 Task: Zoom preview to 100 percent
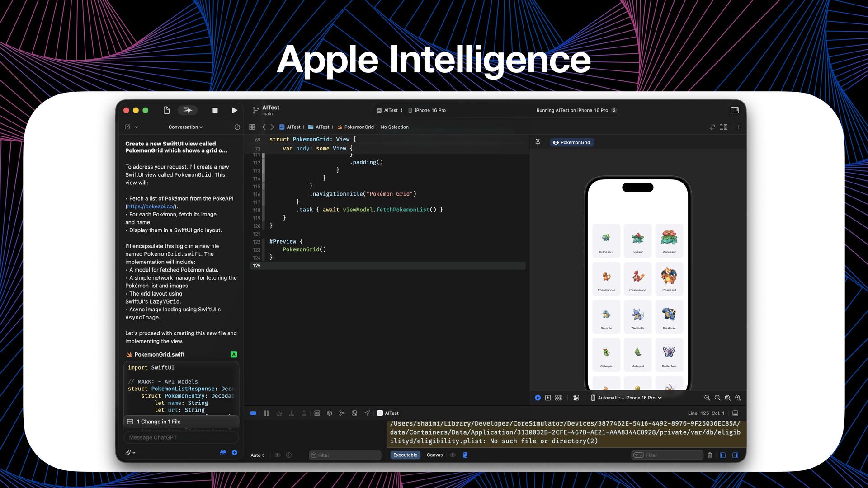tap(717, 398)
